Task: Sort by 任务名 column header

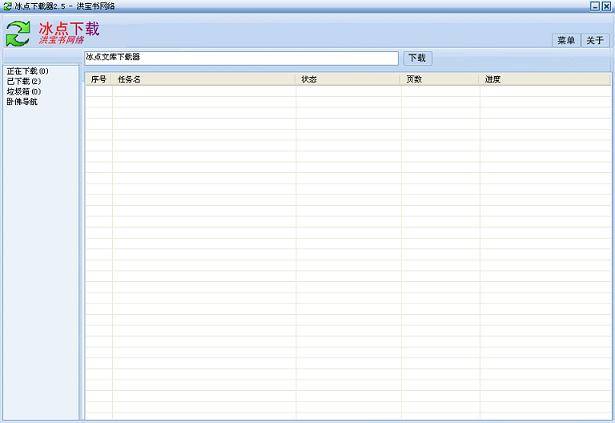Action: (204, 79)
